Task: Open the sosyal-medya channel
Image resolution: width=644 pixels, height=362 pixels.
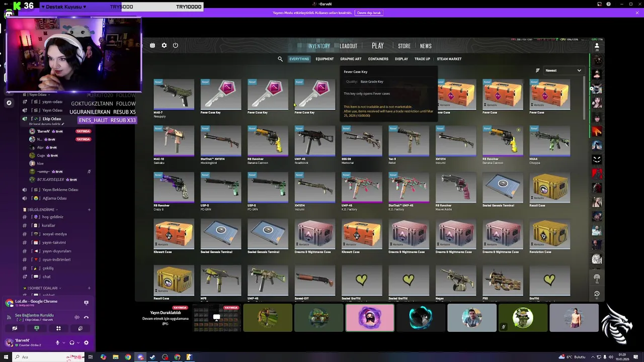Action: tap(54, 234)
